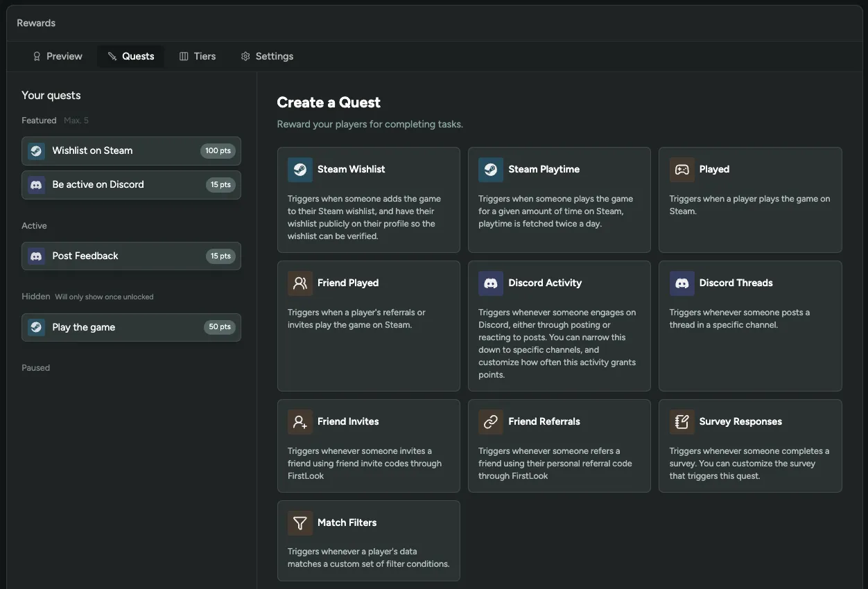Click the people icon on Friend Played card
Screen dimensions: 868x589
pyautogui.click(x=300, y=283)
